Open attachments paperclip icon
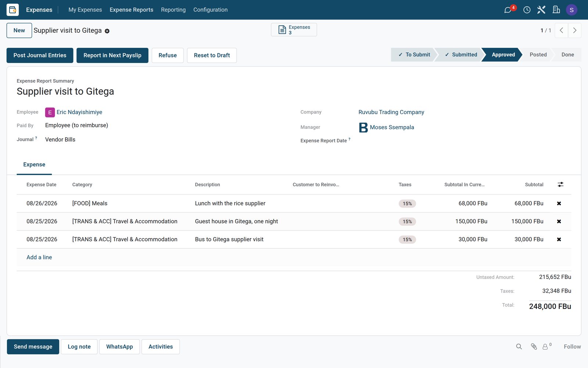This screenshot has height=368, width=588. [x=534, y=347]
